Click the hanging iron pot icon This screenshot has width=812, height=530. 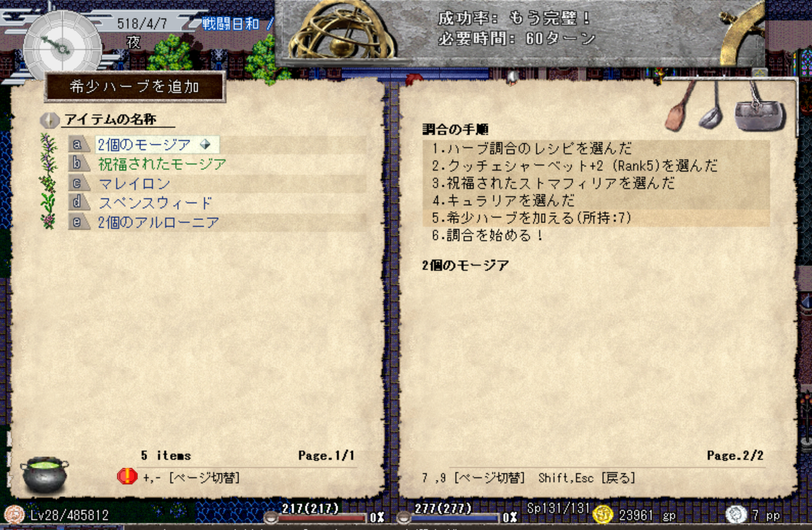pos(759,108)
